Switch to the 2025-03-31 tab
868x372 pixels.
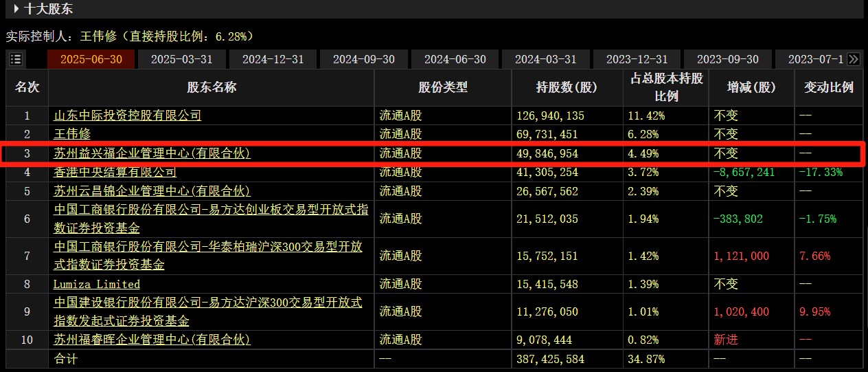(182, 59)
